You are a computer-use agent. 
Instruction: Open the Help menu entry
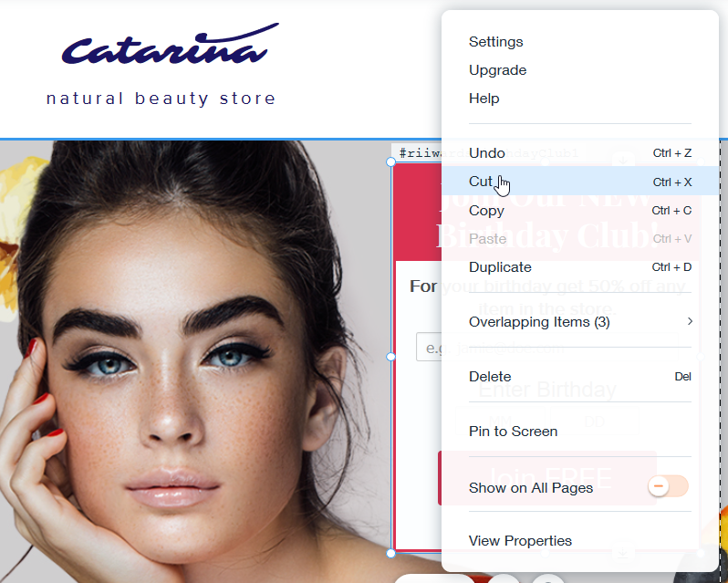tap(484, 99)
